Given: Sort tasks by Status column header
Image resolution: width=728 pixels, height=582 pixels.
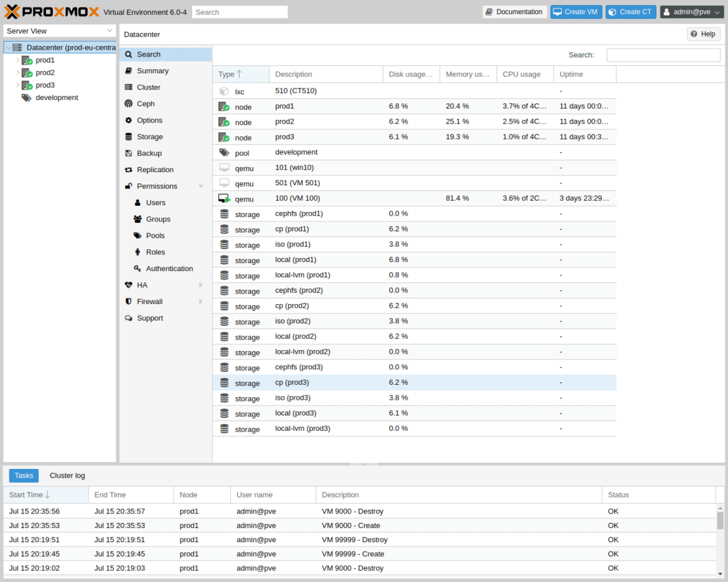Looking at the screenshot, I should point(659,495).
